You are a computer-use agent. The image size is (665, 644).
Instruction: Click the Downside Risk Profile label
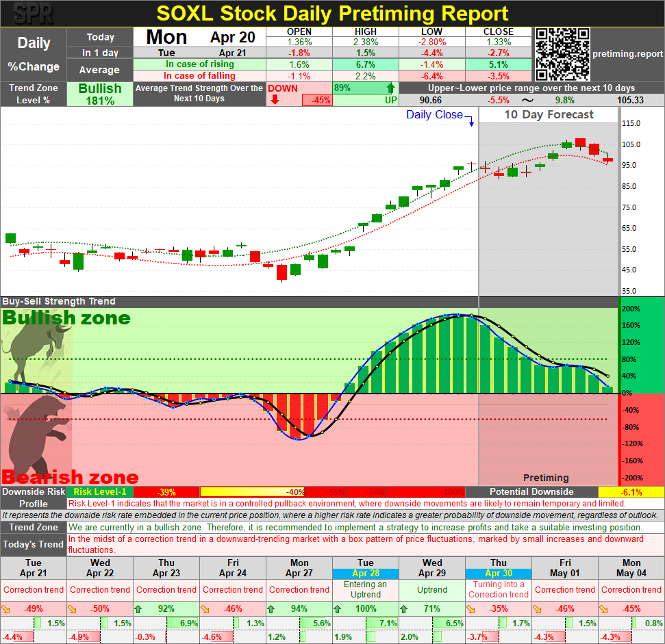[34, 498]
